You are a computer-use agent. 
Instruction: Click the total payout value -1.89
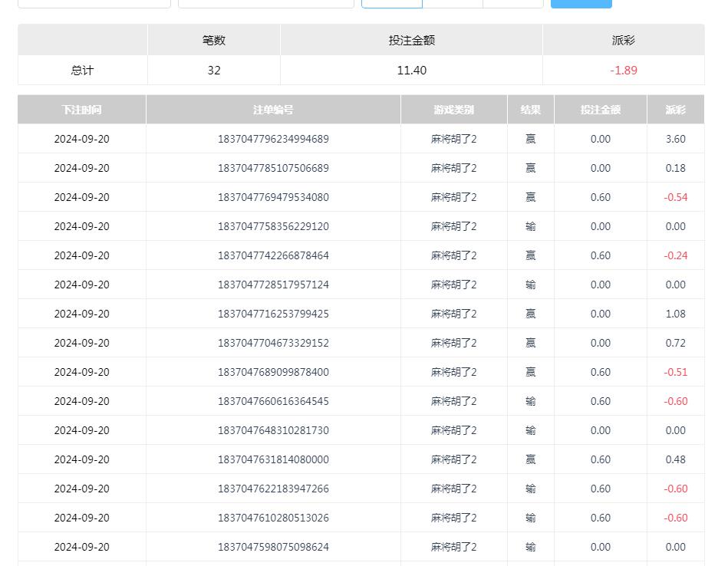(x=623, y=70)
